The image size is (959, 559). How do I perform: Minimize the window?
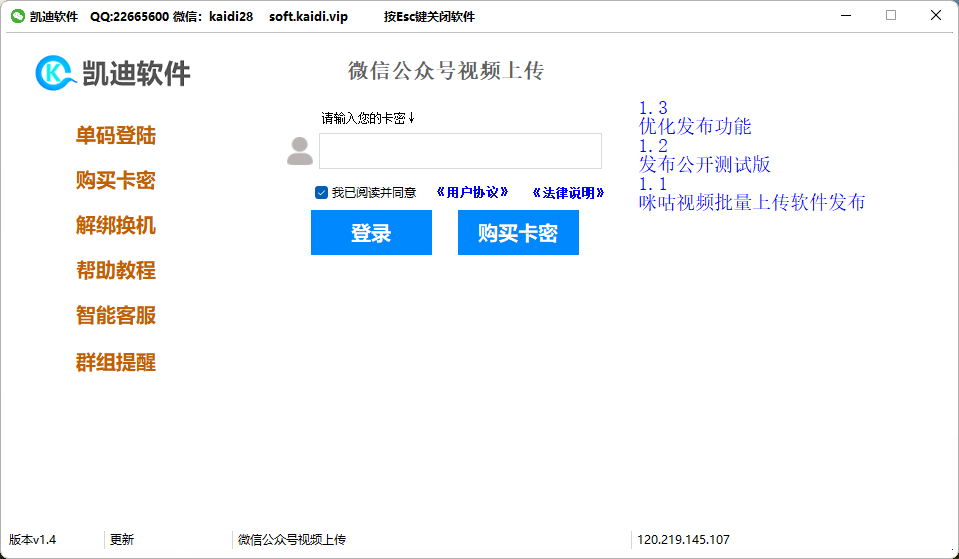(846, 15)
